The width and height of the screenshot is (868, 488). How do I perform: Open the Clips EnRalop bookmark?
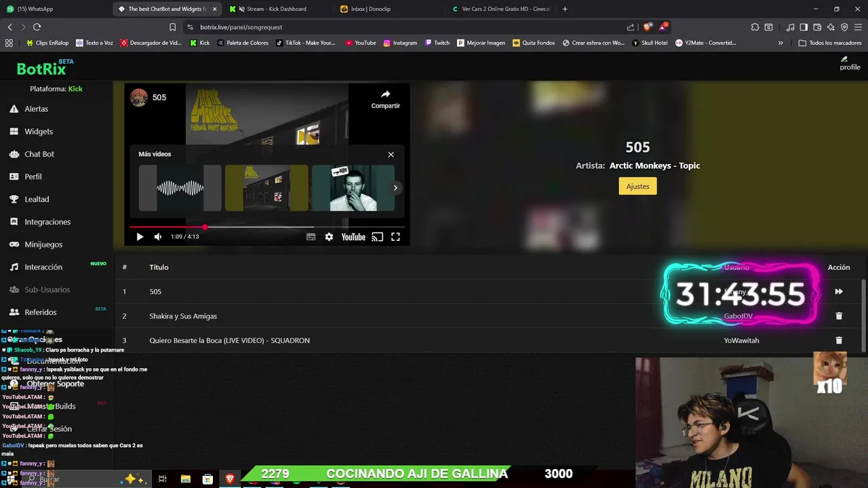click(47, 43)
